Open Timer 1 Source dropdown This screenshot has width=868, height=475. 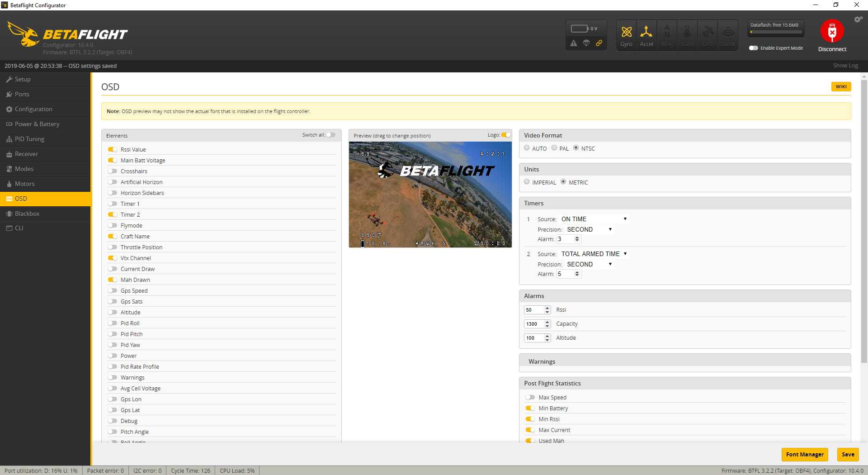(x=594, y=219)
